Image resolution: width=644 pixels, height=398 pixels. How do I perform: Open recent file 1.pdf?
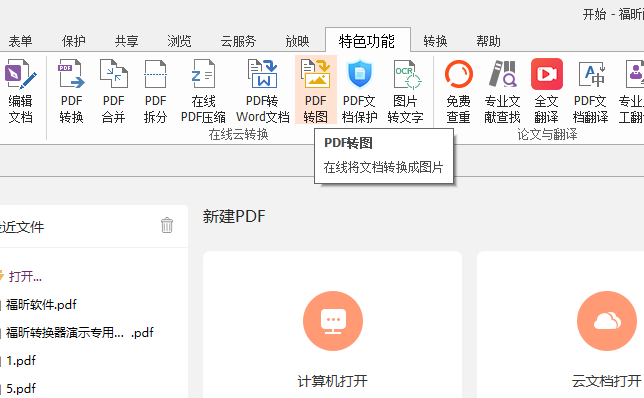point(21,360)
